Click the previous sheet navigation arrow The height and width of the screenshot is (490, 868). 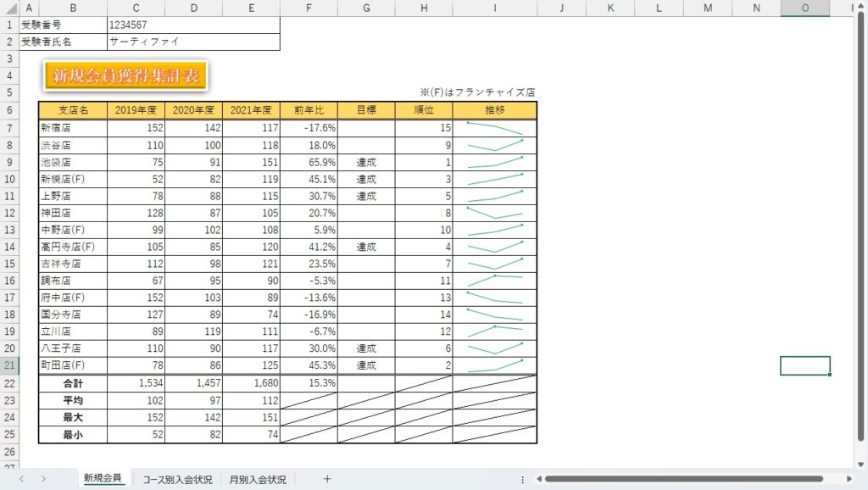click(21, 479)
